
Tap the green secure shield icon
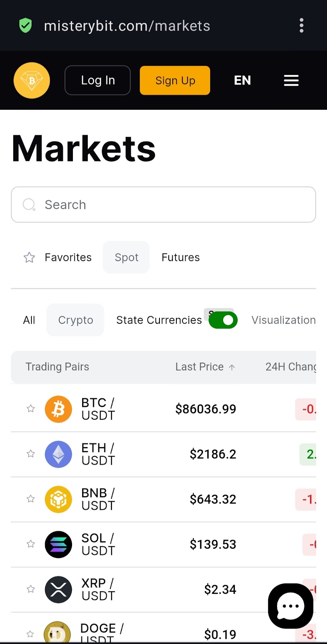(x=25, y=26)
